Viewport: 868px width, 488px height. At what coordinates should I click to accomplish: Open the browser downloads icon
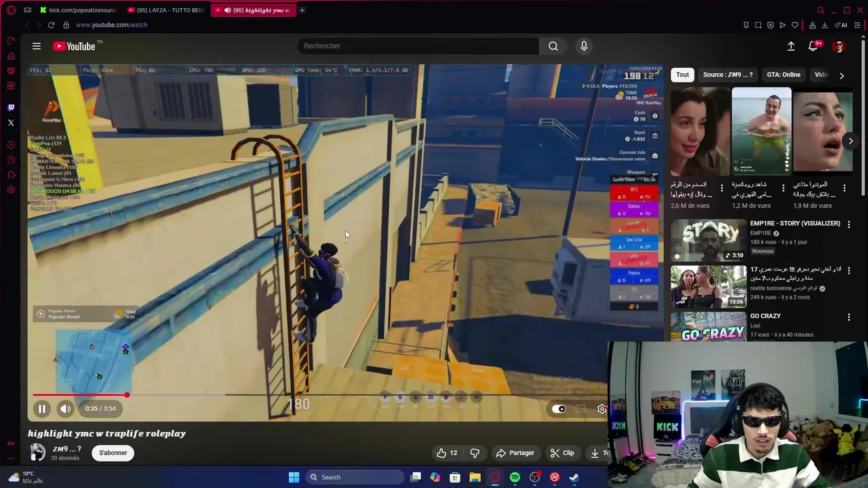click(825, 25)
